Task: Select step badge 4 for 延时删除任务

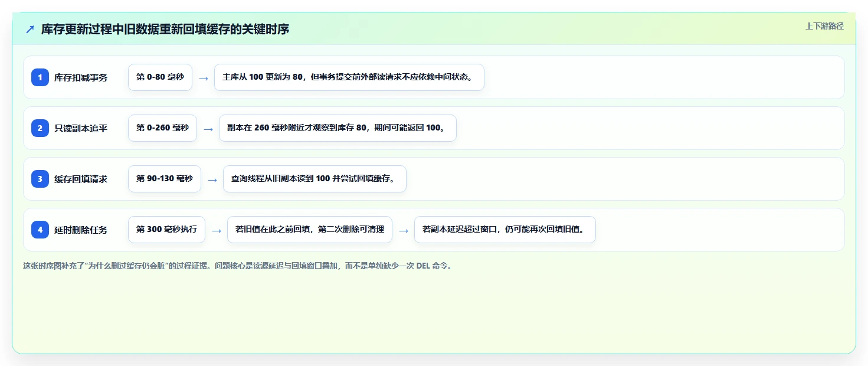Action: coord(40,230)
